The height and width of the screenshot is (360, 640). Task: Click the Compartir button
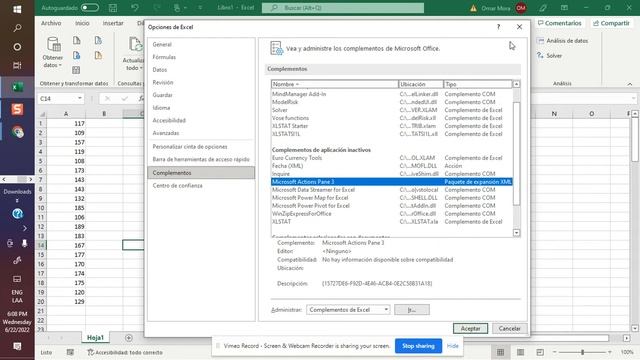[x=611, y=23]
